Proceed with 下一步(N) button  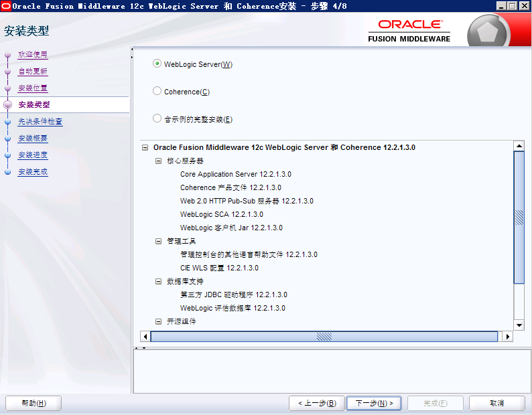click(x=374, y=403)
